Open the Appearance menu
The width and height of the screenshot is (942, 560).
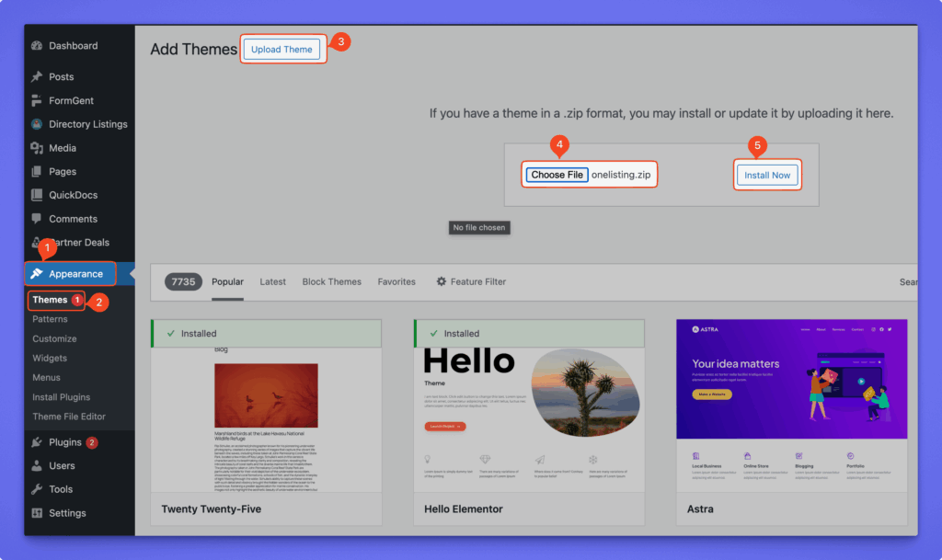[75, 274]
